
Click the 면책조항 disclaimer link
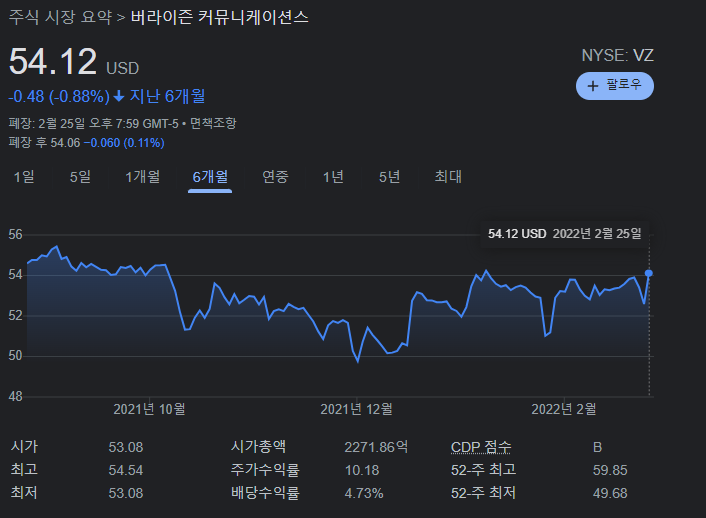pyautogui.click(x=213, y=123)
